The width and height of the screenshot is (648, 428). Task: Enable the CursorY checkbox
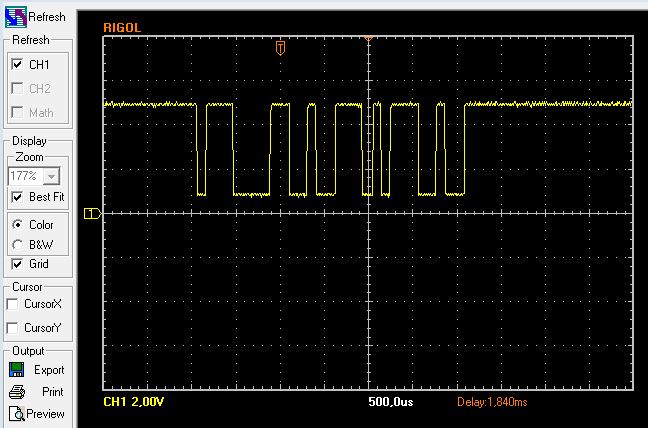(x=12, y=328)
